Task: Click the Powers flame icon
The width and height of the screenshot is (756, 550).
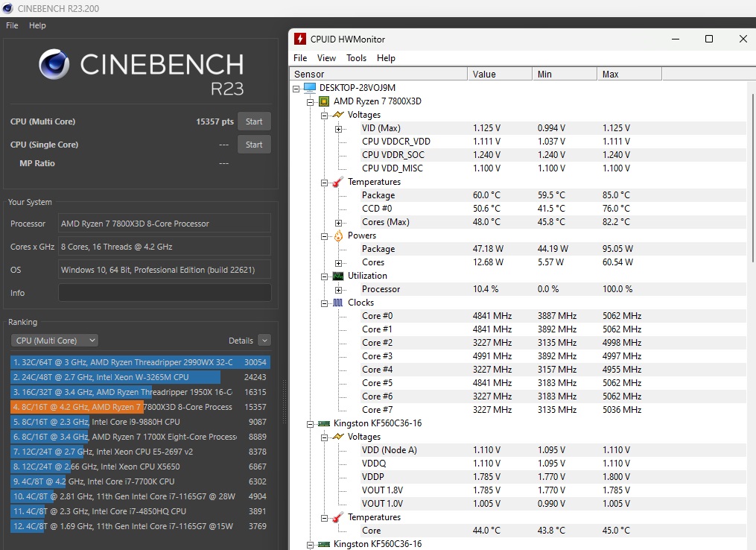Action: 338,236
